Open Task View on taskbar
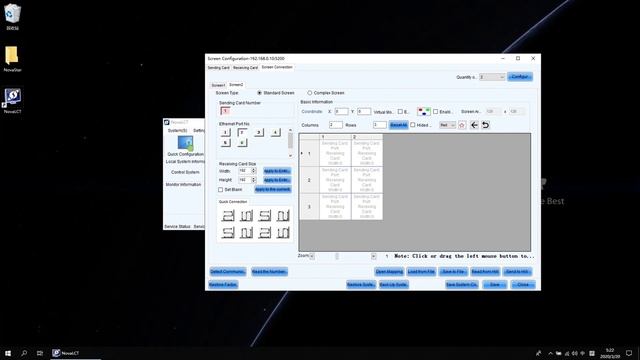 40,353
